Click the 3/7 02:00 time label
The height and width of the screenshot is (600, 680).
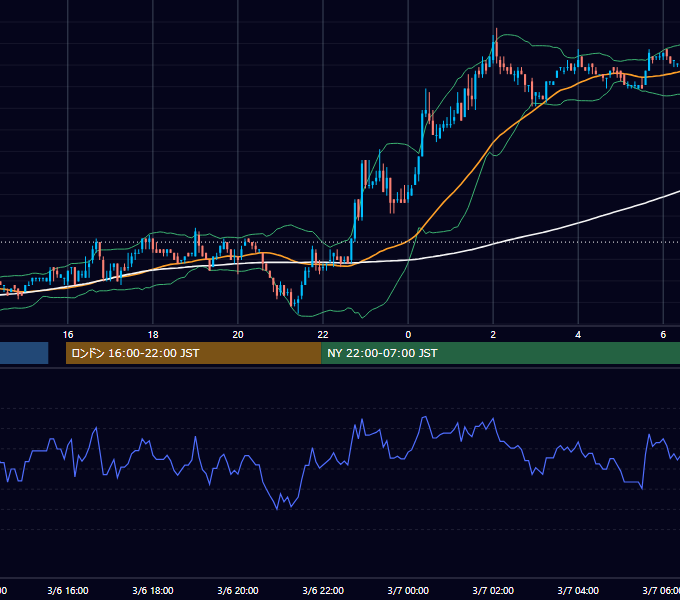pyautogui.click(x=493, y=590)
